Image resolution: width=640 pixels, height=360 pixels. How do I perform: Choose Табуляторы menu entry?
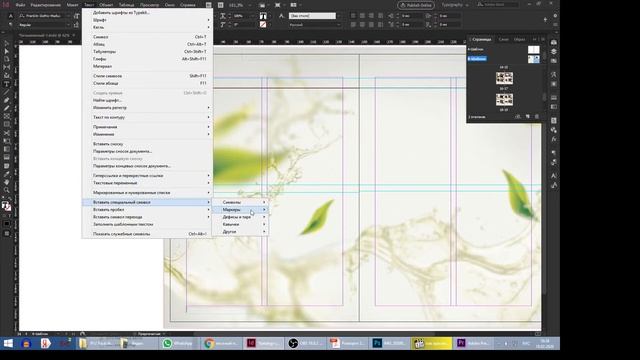(147, 51)
